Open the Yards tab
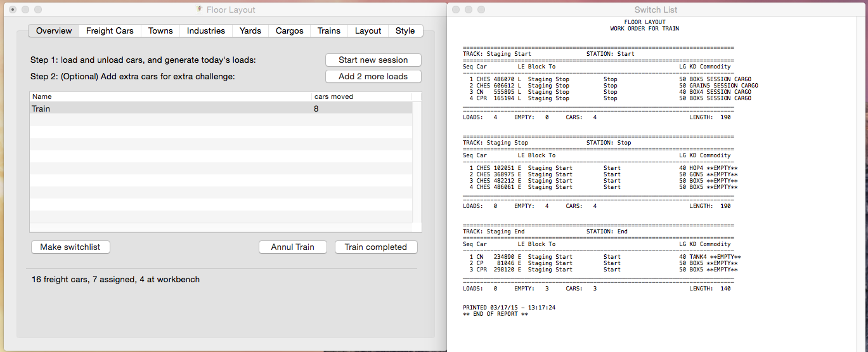The width and height of the screenshot is (868, 352). 250,30
